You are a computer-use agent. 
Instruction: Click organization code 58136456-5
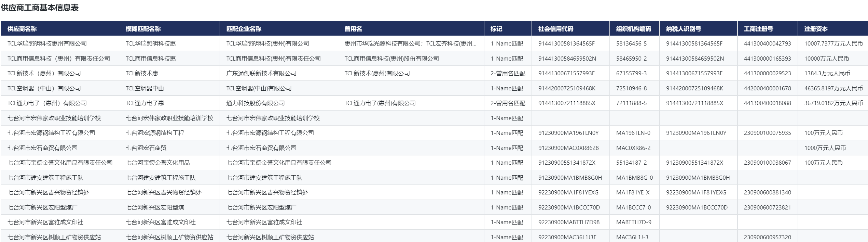click(632, 43)
